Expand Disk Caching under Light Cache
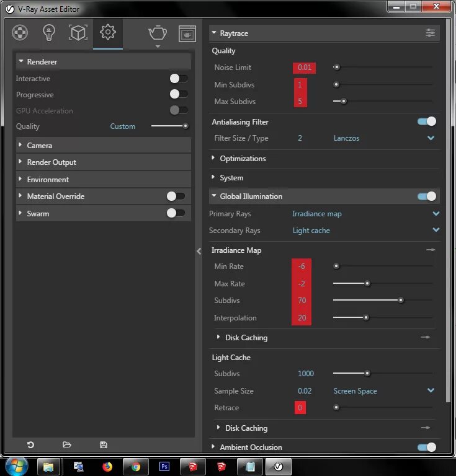The image size is (456, 476). (x=246, y=428)
